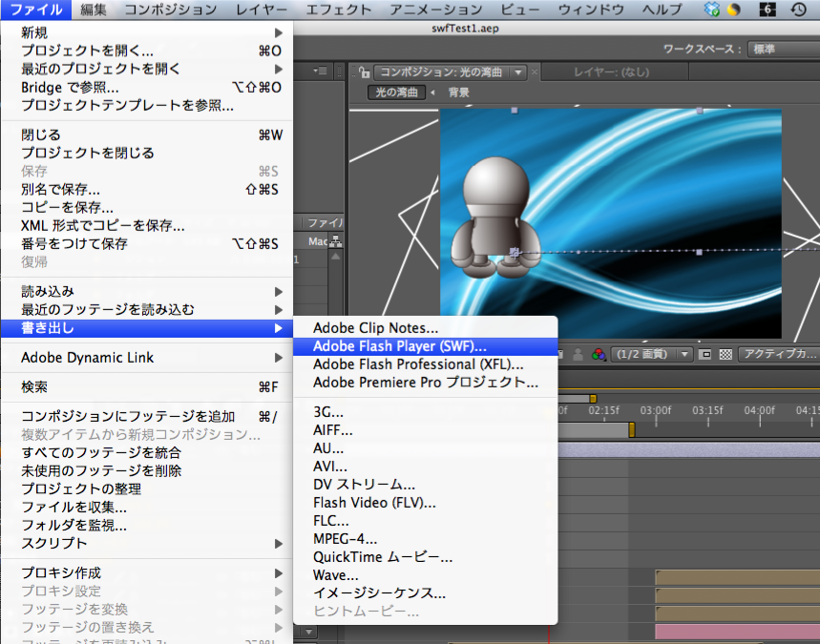Click the robot character in the composition viewer
The height and width of the screenshot is (644, 820).
point(495,217)
